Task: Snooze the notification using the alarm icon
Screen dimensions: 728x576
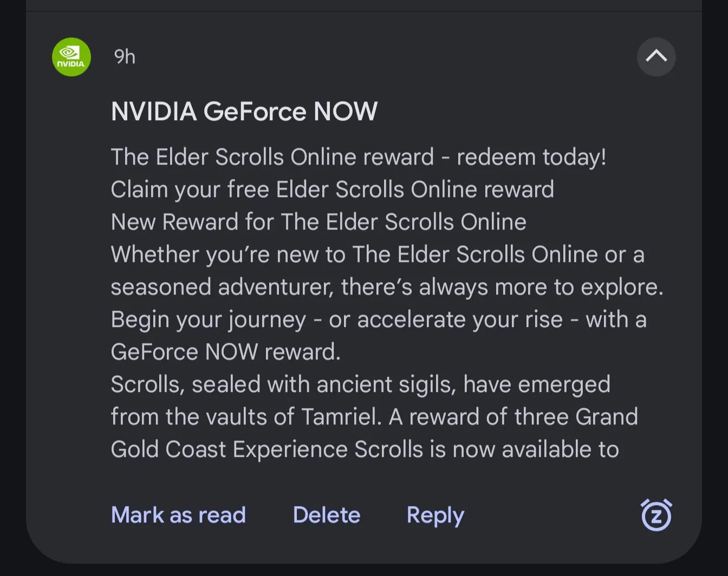Action: click(656, 515)
